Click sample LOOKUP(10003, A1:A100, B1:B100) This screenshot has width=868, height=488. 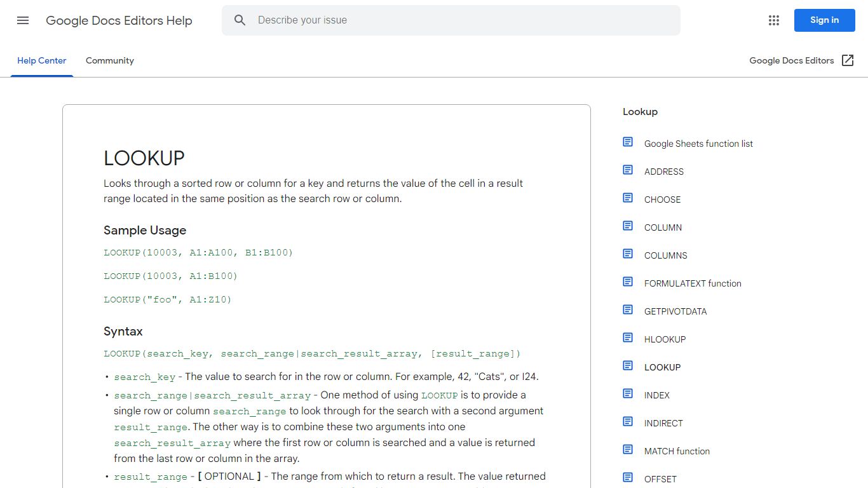pos(198,253)
